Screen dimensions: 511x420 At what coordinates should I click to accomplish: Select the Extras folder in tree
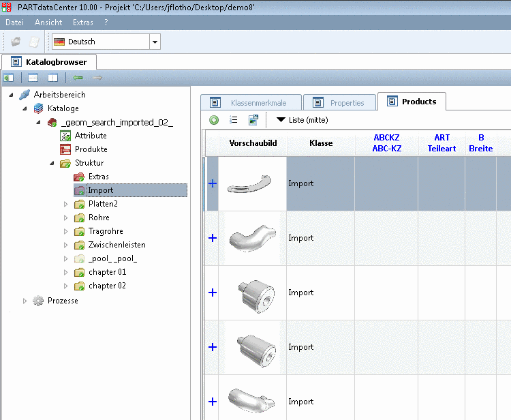pos(98,177)
